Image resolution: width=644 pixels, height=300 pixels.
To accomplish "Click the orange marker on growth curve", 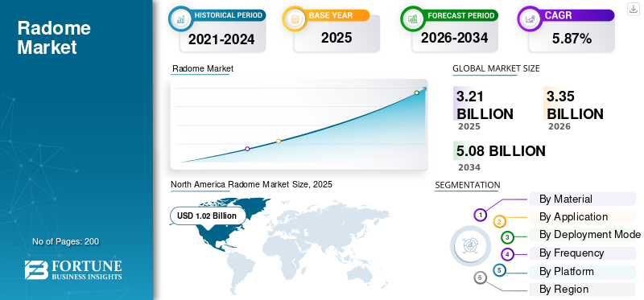I will [279, 142].
